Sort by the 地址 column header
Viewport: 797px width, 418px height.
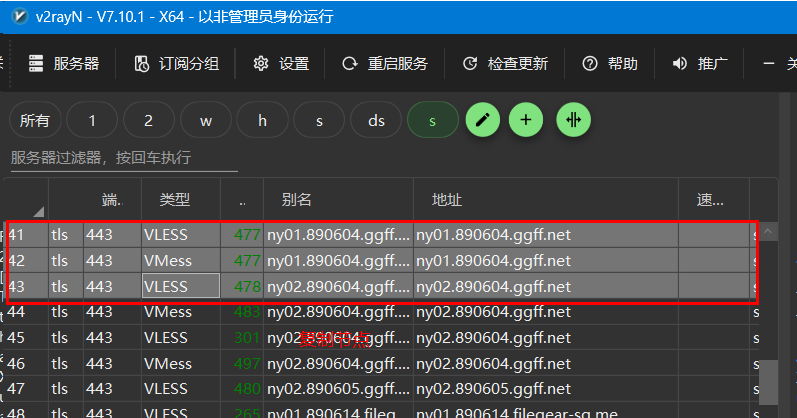pyautogui.click(x=546, y=199)
